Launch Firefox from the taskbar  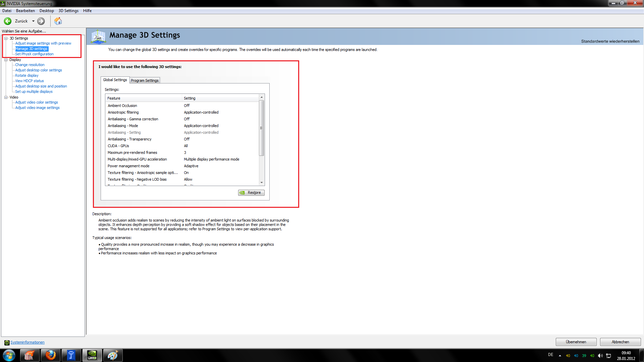tap(51, 355)
